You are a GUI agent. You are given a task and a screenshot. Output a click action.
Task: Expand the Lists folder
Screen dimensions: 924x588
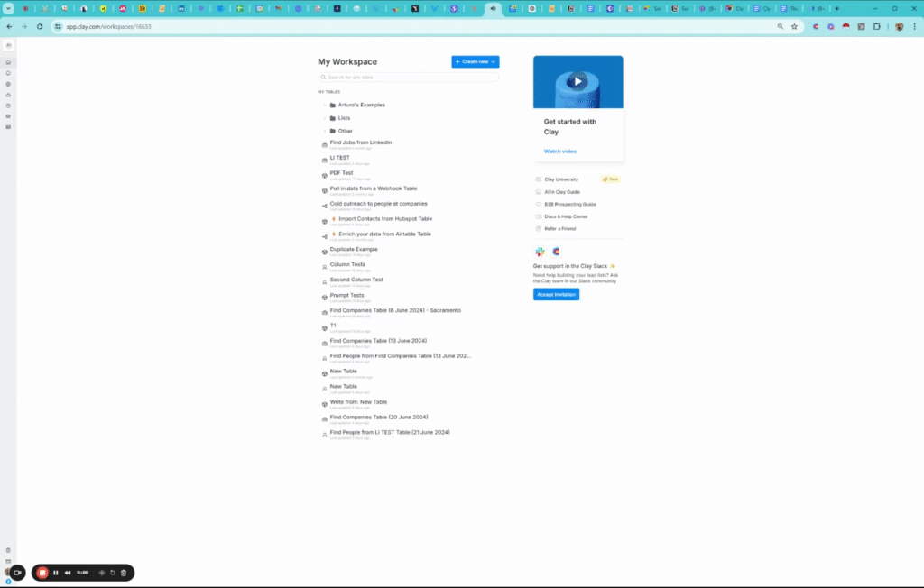click(325, 118)
